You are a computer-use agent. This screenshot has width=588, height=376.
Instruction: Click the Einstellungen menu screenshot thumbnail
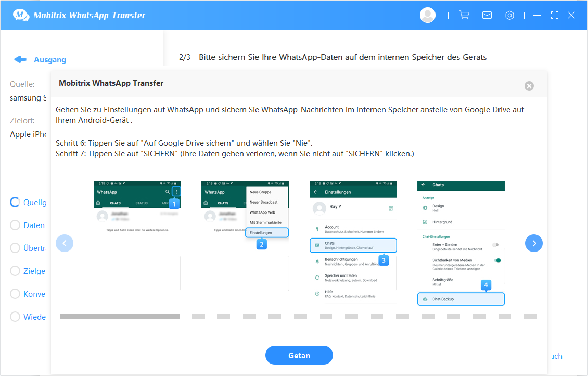(245, 236)
